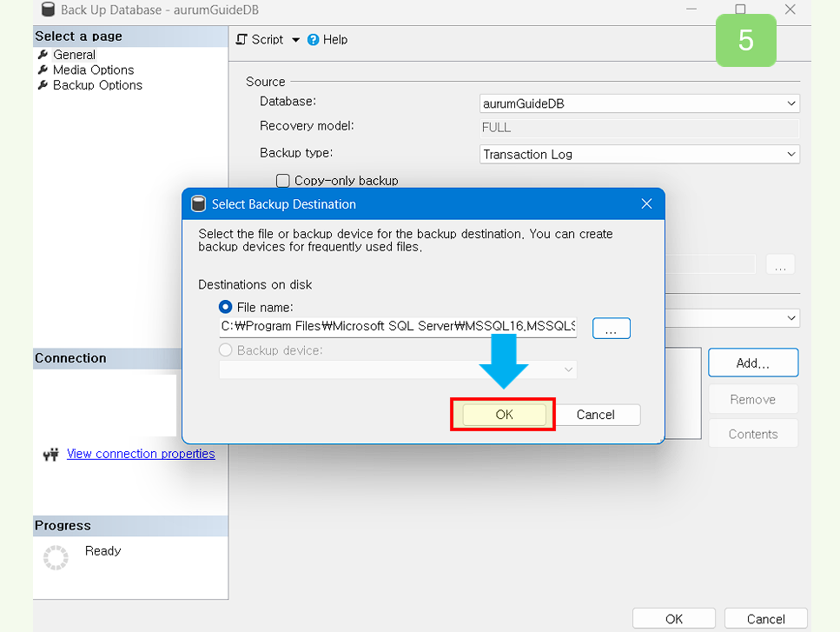The width and height of the screenshot is (840, 632).
Task: Open the Backup type dropdown
Action: click(639, 155)
